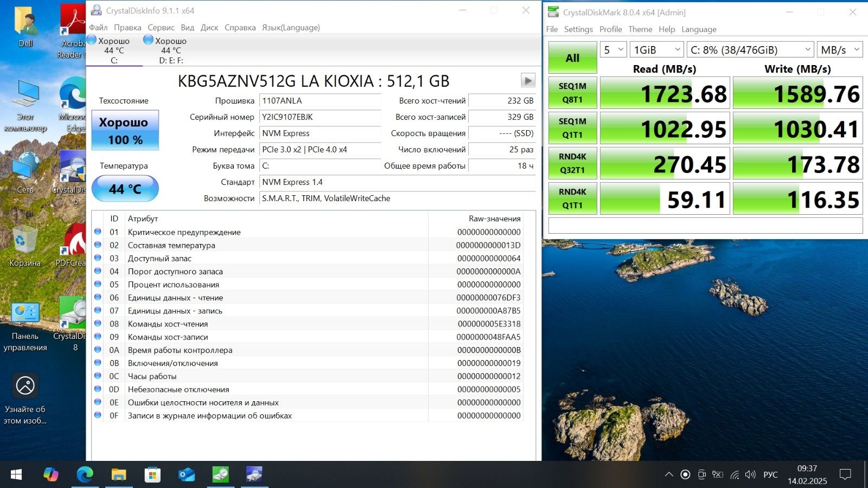Viewport: 868px width, 488px height.
Task: Expand the test count dropdown showing 5
Action: [614, 50]
